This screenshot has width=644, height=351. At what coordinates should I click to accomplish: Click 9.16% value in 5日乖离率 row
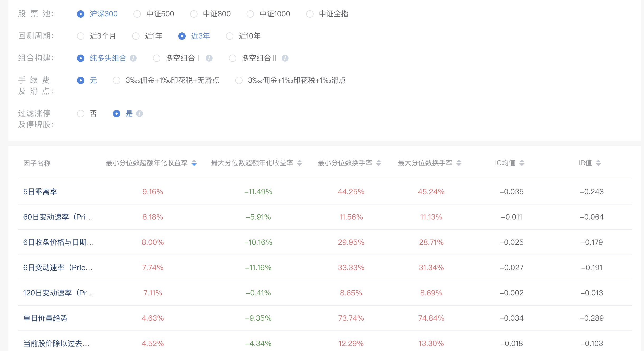(x=153, y=192)
